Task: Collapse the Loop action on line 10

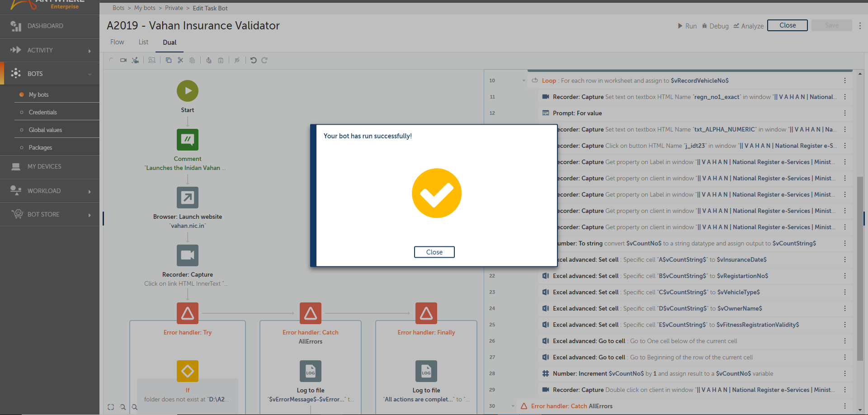Action: pos(524,80)
